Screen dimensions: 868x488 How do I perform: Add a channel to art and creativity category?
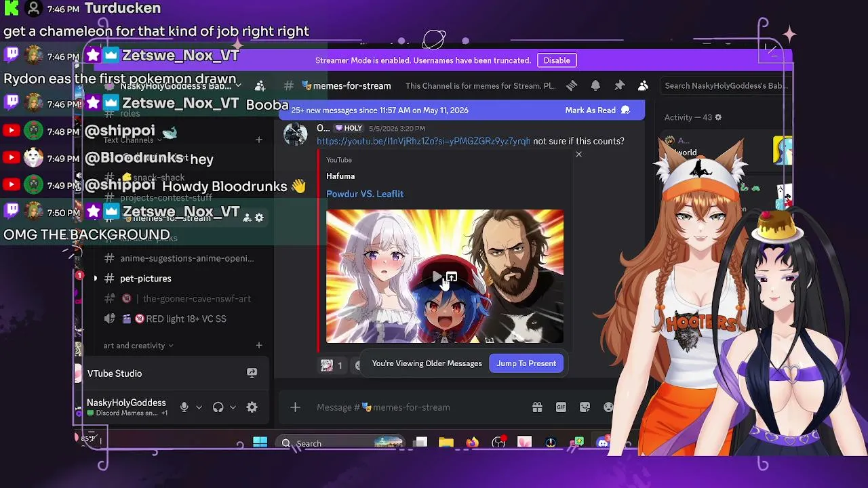[258, 346]
